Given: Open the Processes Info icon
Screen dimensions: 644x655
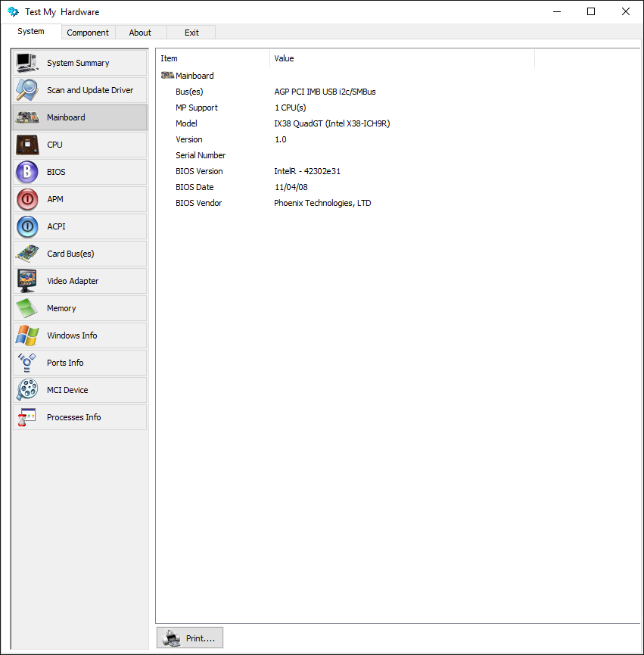Looking at the screenshot, I should [27, 417].
